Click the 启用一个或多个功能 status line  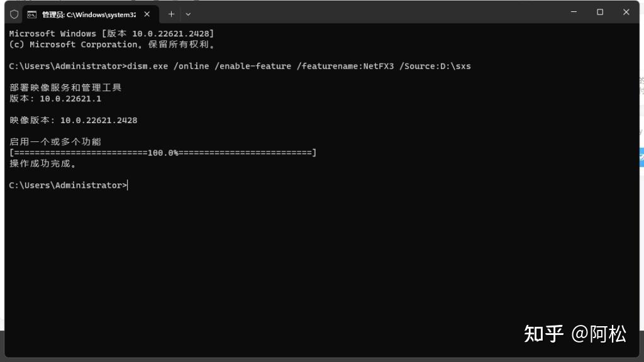pyautogui.click(x=55, y=142)
